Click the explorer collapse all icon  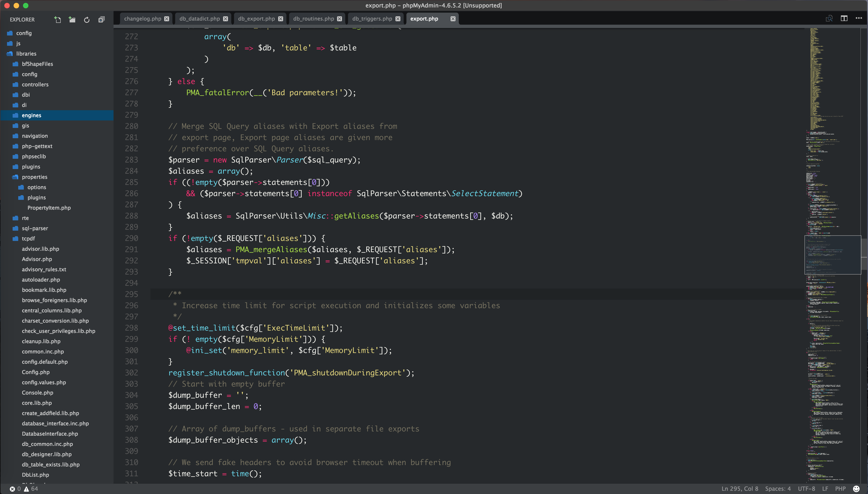click(101, 19)
